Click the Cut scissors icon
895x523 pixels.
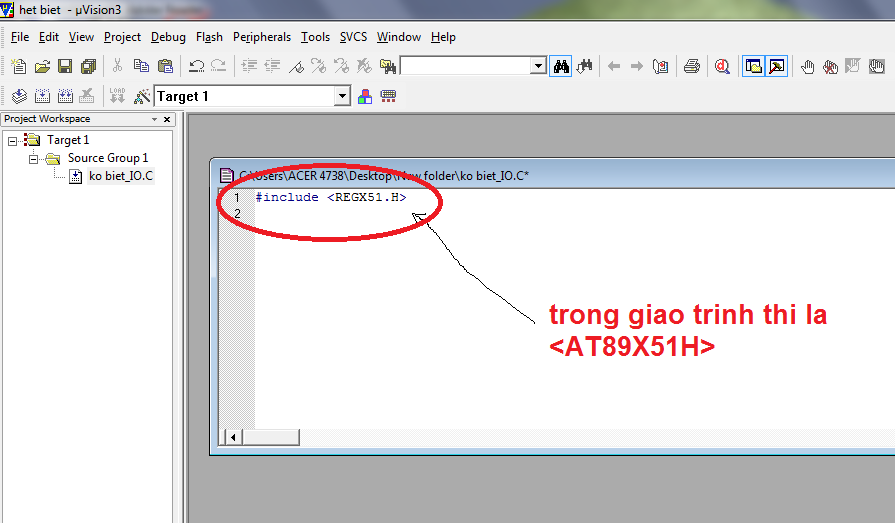[x=118, y=66]
